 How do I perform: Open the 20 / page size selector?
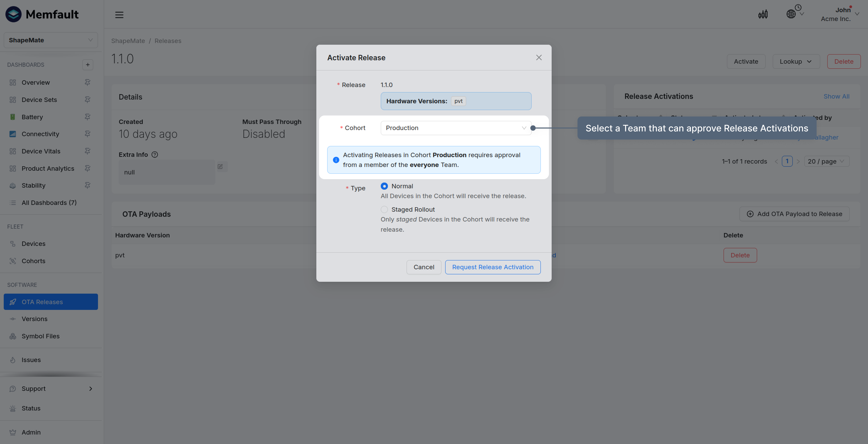[x=826, y=161]
